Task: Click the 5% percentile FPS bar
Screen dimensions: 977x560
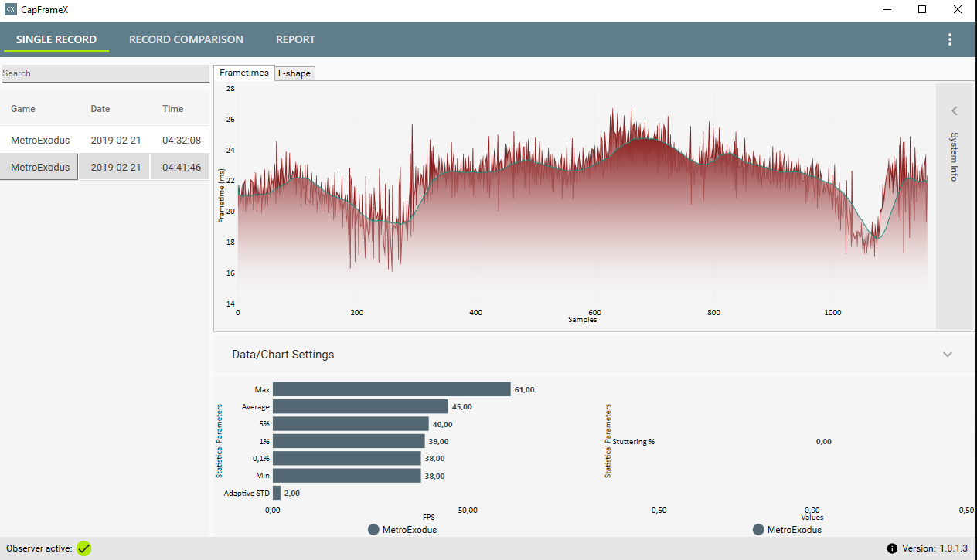Action: point(351,424)
